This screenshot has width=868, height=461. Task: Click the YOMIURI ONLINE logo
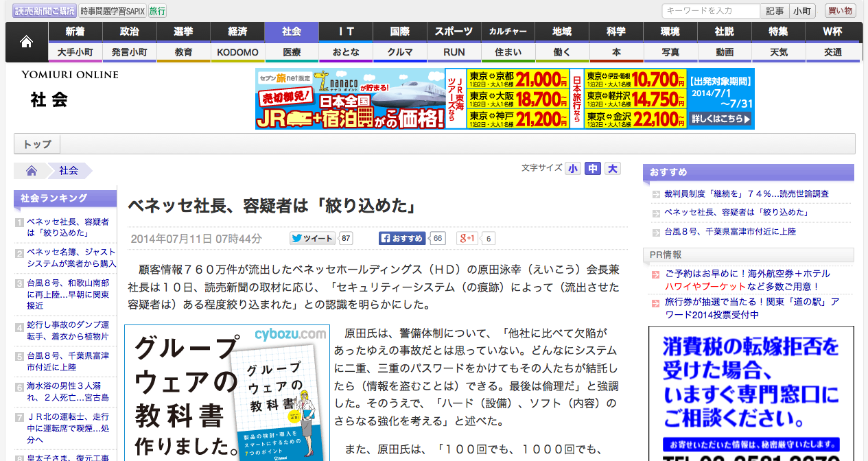click(x=70, y=74)
